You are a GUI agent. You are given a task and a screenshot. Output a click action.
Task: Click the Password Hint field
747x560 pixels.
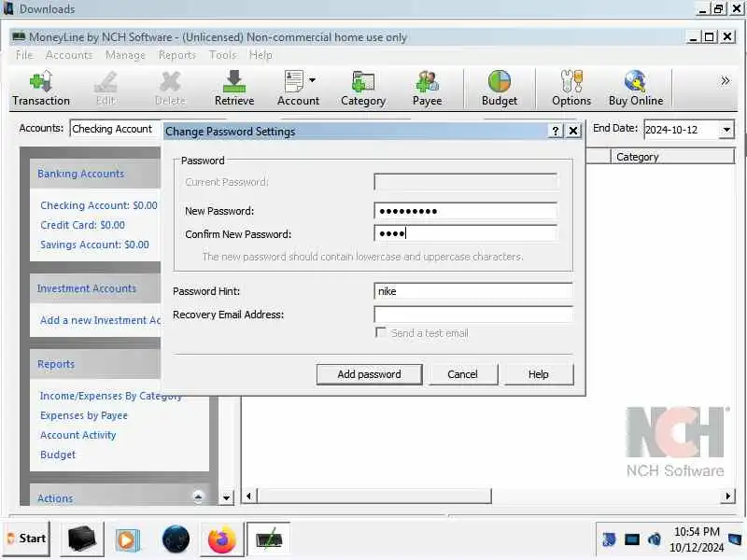point(473,291)
